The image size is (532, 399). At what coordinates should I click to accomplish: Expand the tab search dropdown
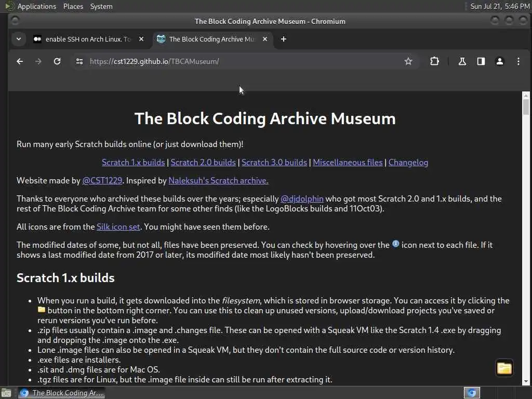tap(19, 39)
